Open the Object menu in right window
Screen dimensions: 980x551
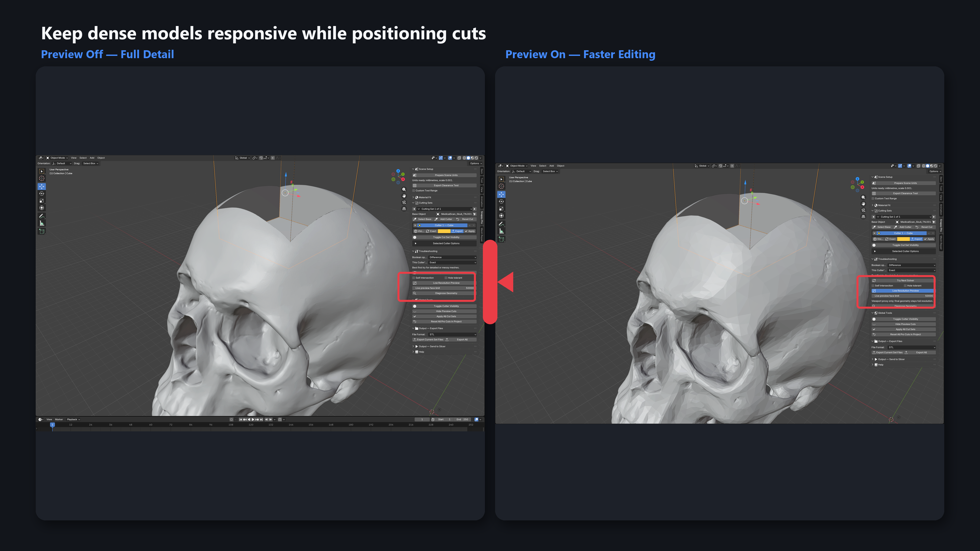point(561,166)
